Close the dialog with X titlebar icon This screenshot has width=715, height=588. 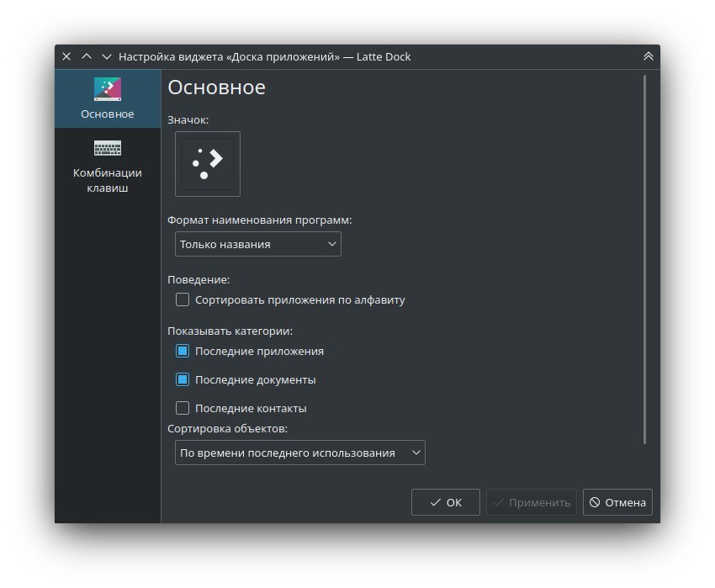click(66, 56)
